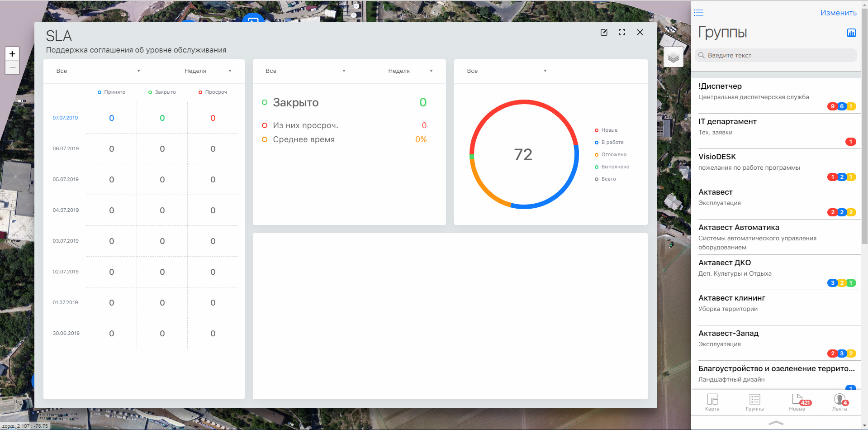Click yellow badge 2 on Актавест ДКО row
Viewport: 868px width, 430px height.
point(842,283)
